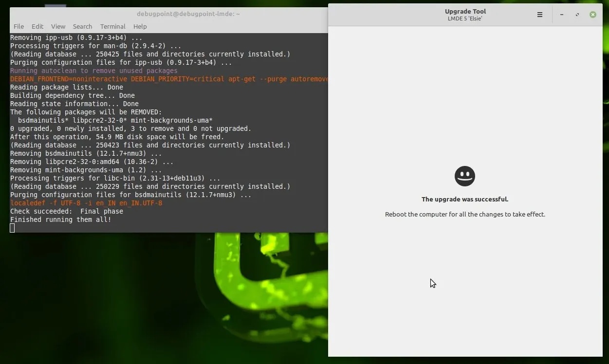Open the terminal View menu
609x364 pixels.
[x=58, y=26]
